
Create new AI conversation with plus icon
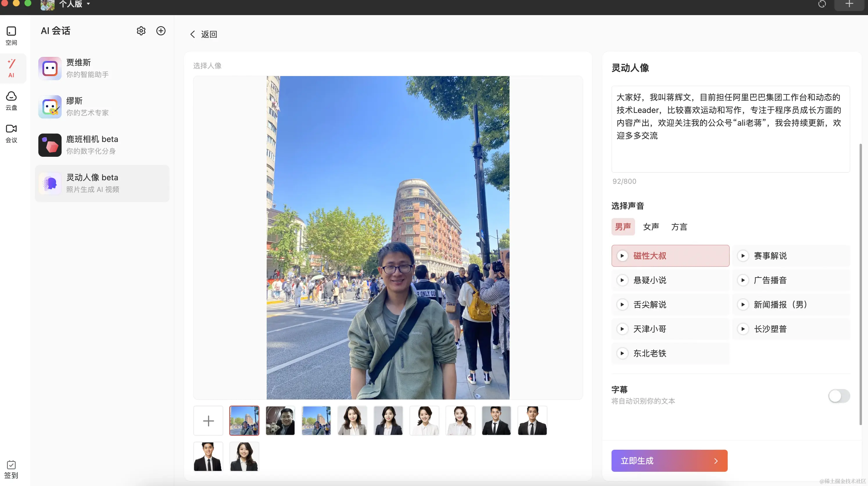[161, 31]
